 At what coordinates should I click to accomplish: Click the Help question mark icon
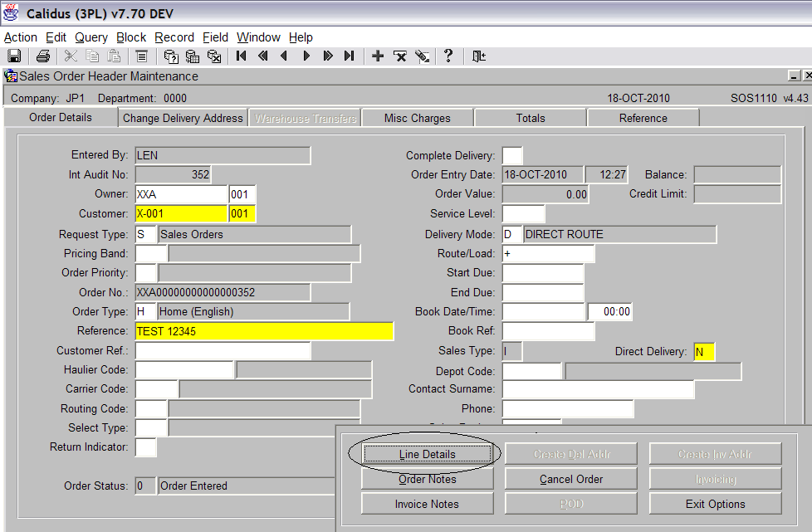pyautogui.click(x=448, y=56)
